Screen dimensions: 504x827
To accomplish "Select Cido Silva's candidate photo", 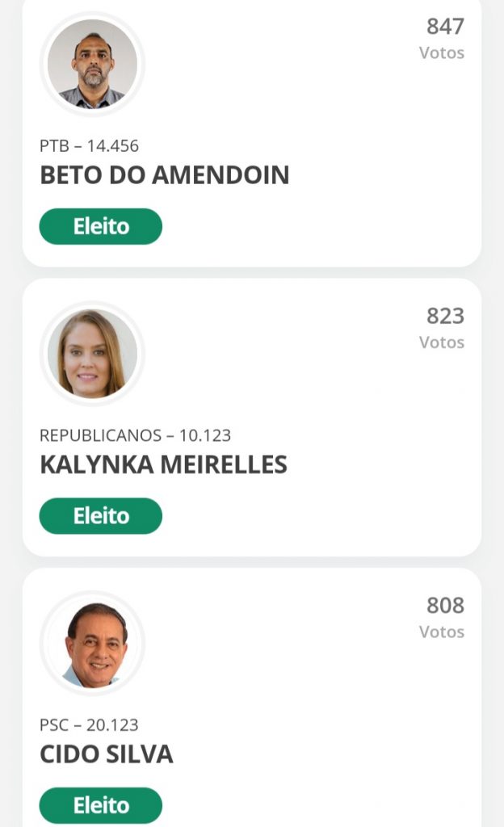I will tap(92, 644).
